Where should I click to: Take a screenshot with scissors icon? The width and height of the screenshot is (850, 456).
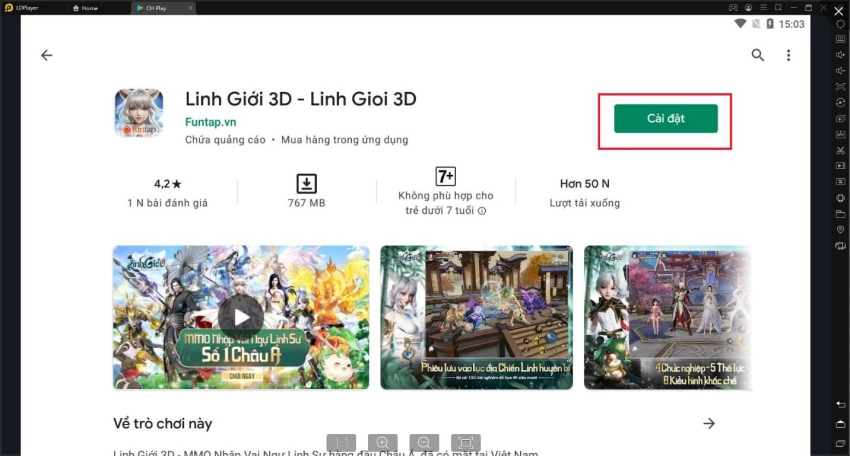[840, 150]
